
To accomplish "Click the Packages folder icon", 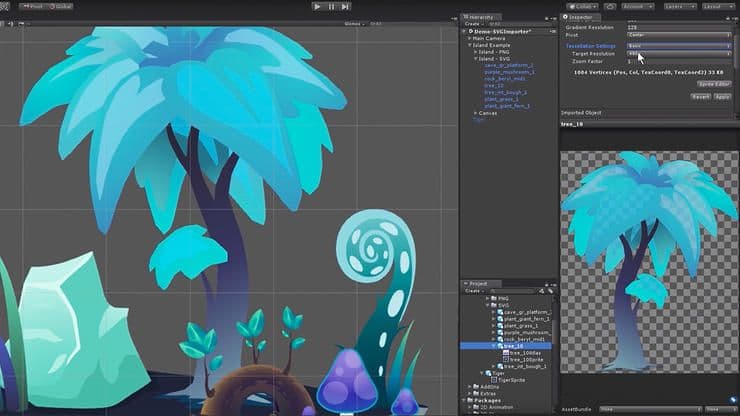I will 470,400.
